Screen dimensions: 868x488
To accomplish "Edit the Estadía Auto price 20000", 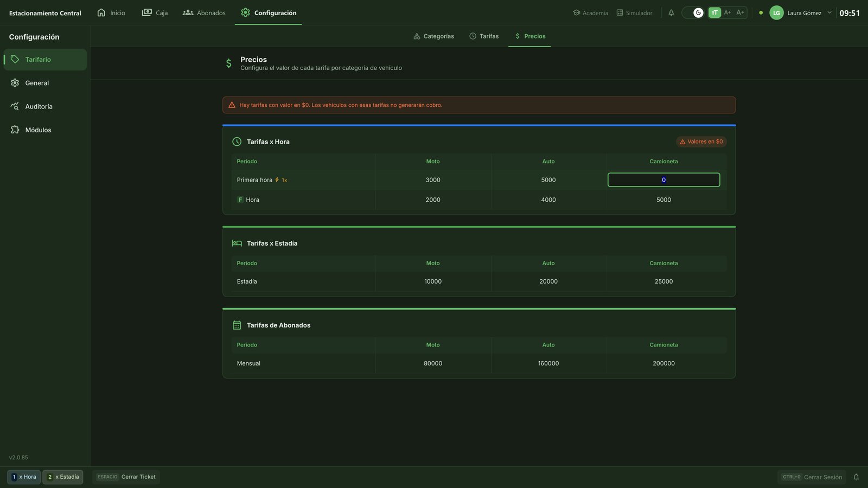I will coord(548,281).
